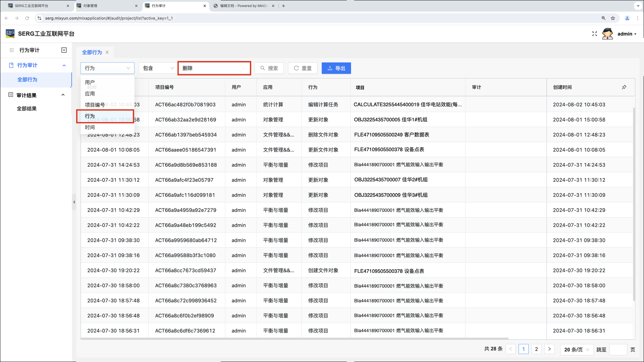Click the 搜索 search button

tap(269, 68)
